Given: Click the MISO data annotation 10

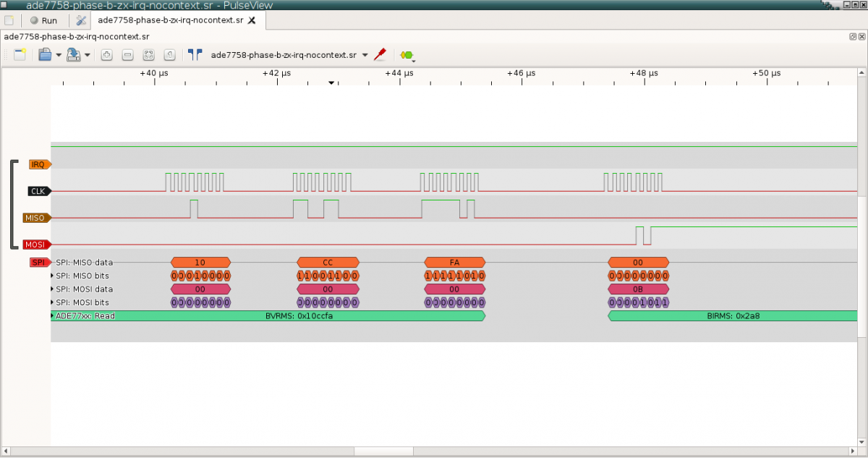Looking at the screenshot, I should [200, 263].
